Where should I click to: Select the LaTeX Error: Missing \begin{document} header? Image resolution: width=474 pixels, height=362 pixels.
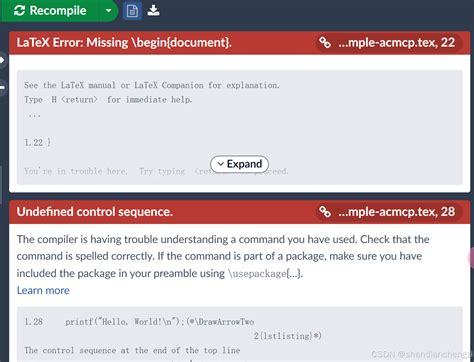point(124,43)
